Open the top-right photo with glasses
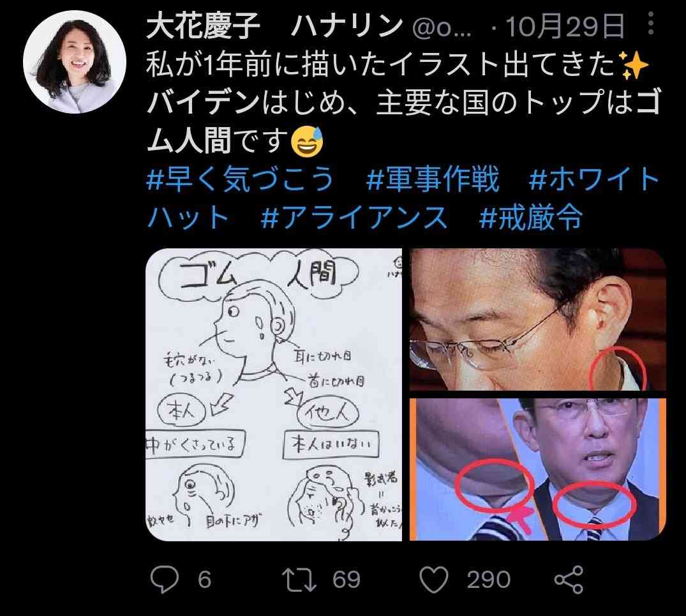This screenshot has height=616, width=686. pyautogui.click(x=538, y=319)
